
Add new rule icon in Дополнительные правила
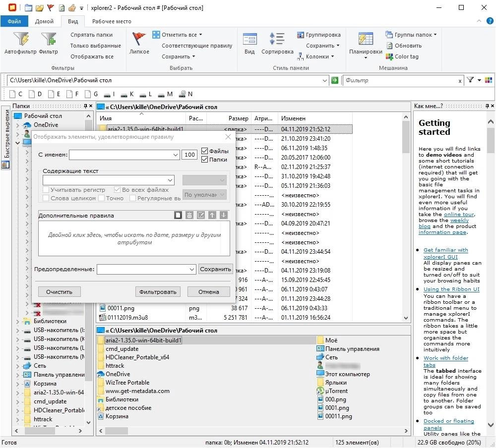[x=178, y=215]
